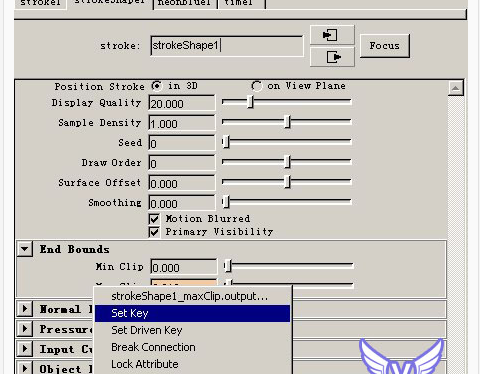
Task: Choose Set Driven Key menu item
Action: tap(193, 330)
